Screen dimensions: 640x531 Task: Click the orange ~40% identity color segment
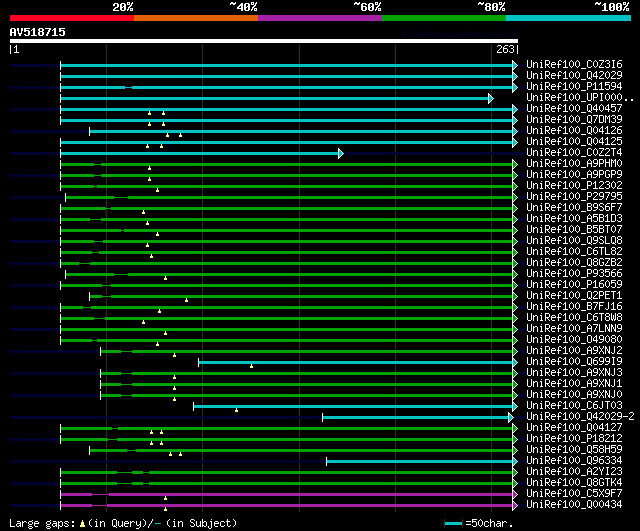[x=196, y=18]
